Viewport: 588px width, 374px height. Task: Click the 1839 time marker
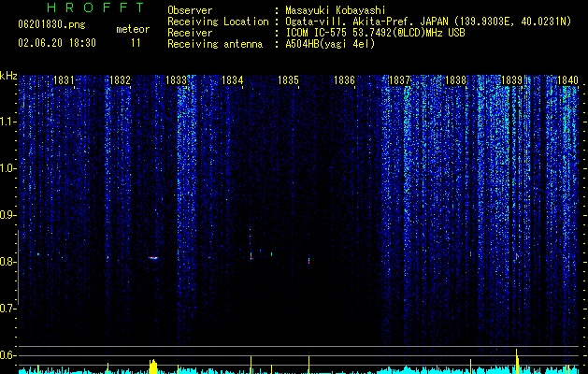click(512, 80)
